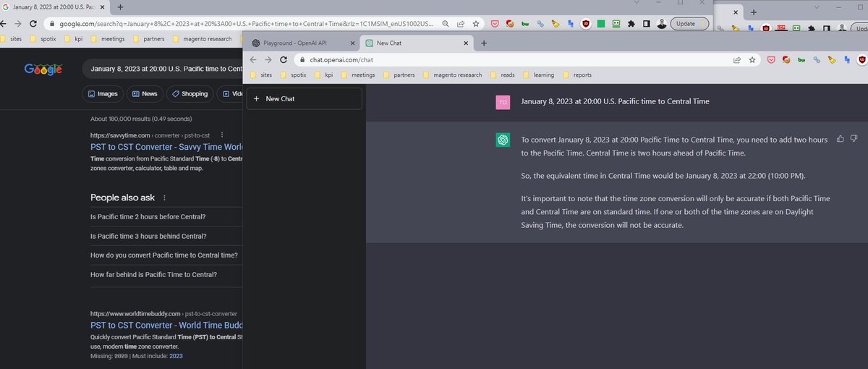Viewport: 868px width, 369px height.
Task: Filter Google results by Images
Action: coord(102,93)
